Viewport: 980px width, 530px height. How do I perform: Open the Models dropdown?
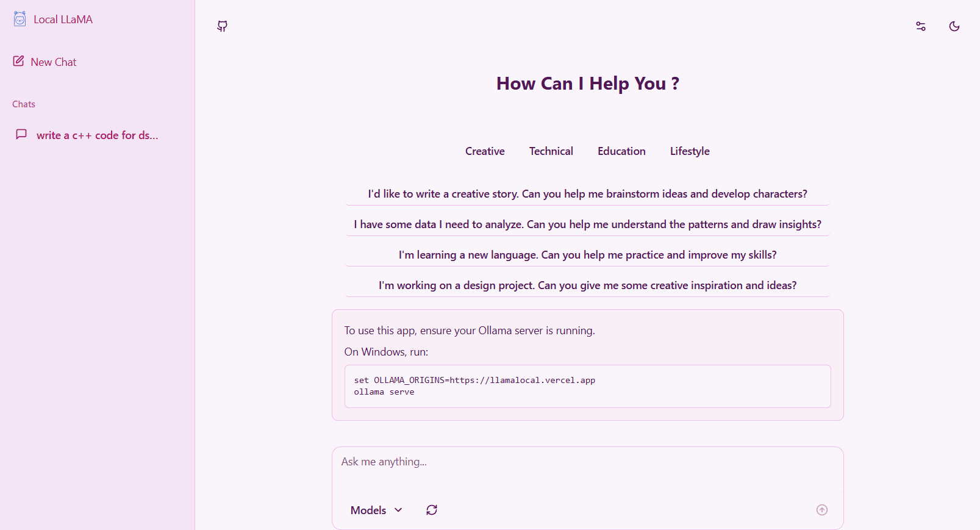pyautogui.click(x=376, y=510)
